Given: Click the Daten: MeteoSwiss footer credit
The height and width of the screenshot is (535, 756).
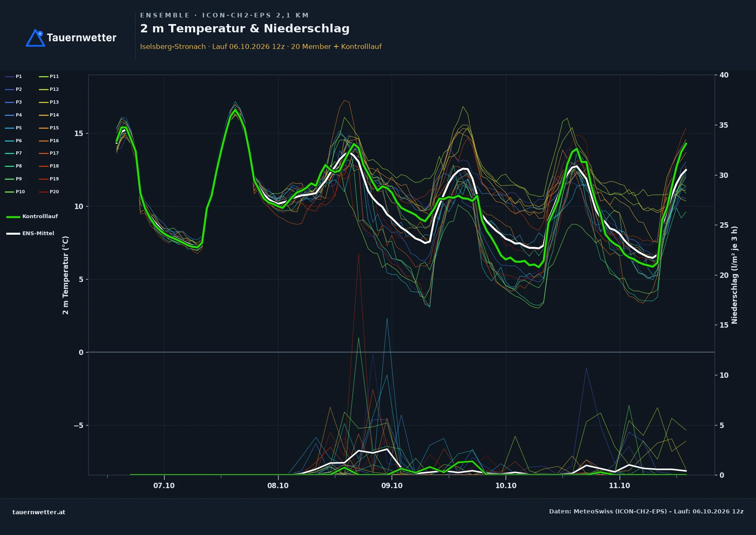Looking at the screenshot, I should click(x=646, y=511).
